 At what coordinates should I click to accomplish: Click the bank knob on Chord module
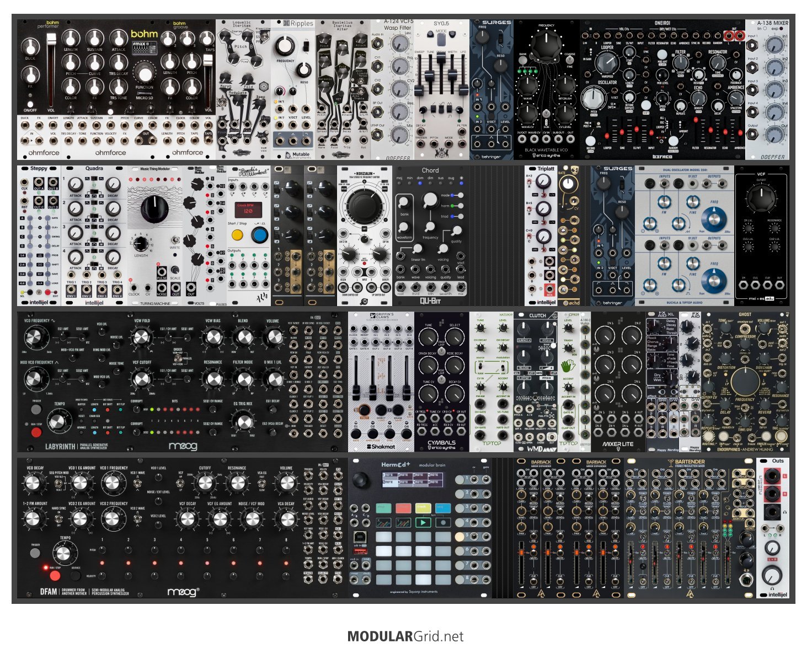pos(404,202)
